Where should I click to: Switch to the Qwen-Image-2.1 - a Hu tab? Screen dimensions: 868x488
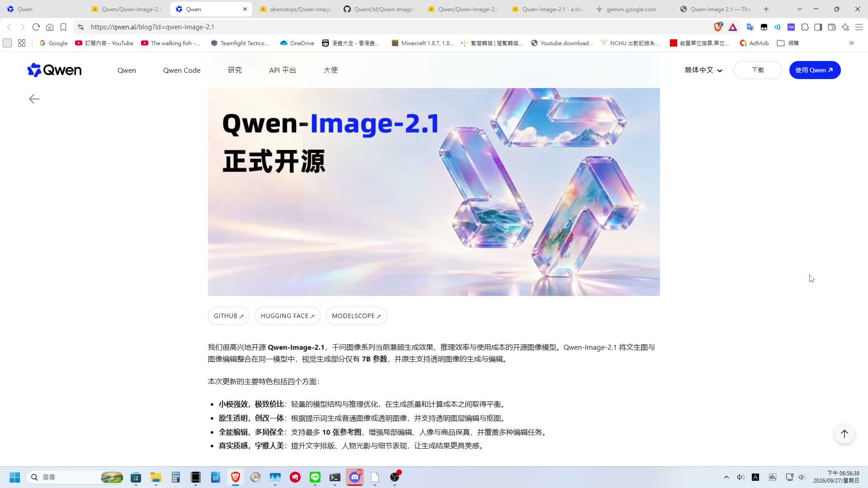point(547,9)
